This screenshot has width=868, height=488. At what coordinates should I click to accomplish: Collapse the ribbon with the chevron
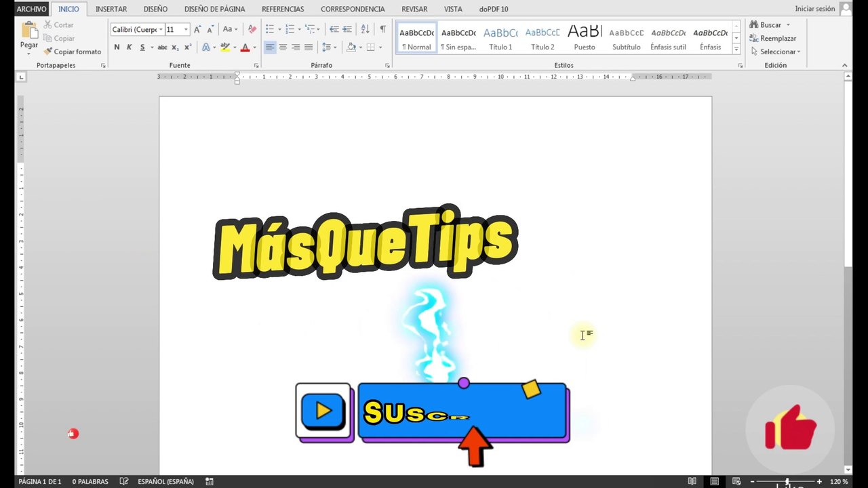click(x=845, y=65)
